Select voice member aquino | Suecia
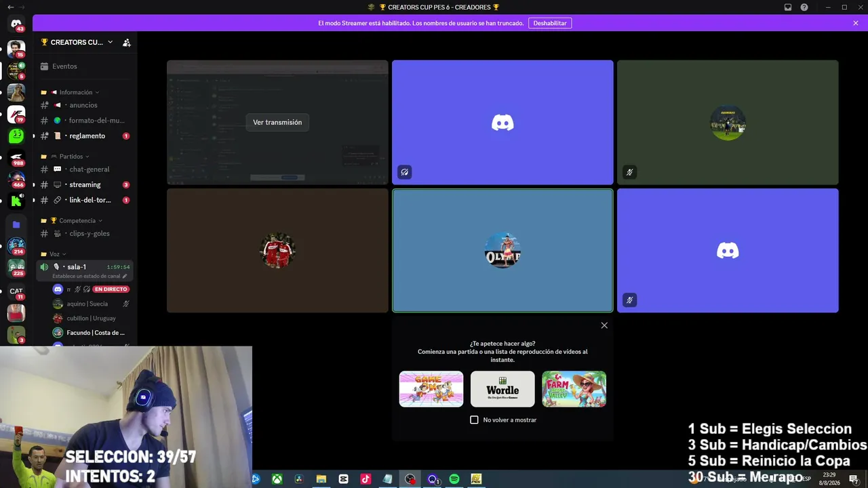The height and width of the screenshot is (488, 868). click(x=92, y=304)
